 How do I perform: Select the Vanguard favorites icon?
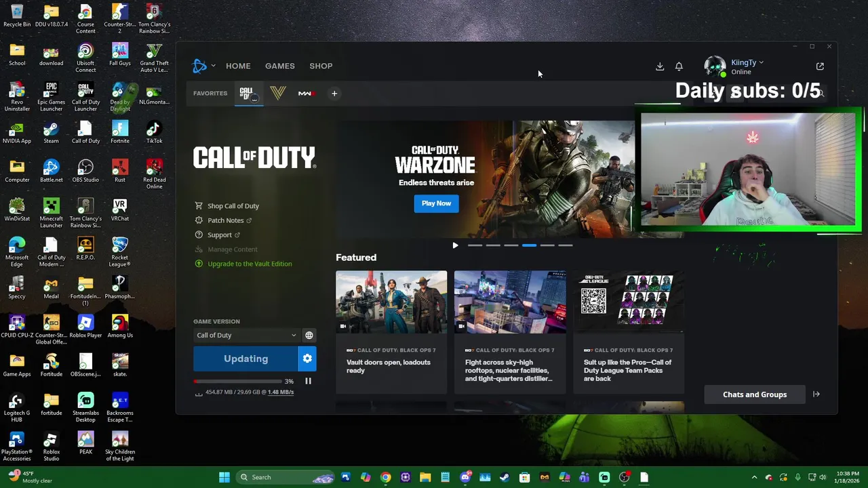click(x=277, y=94)
